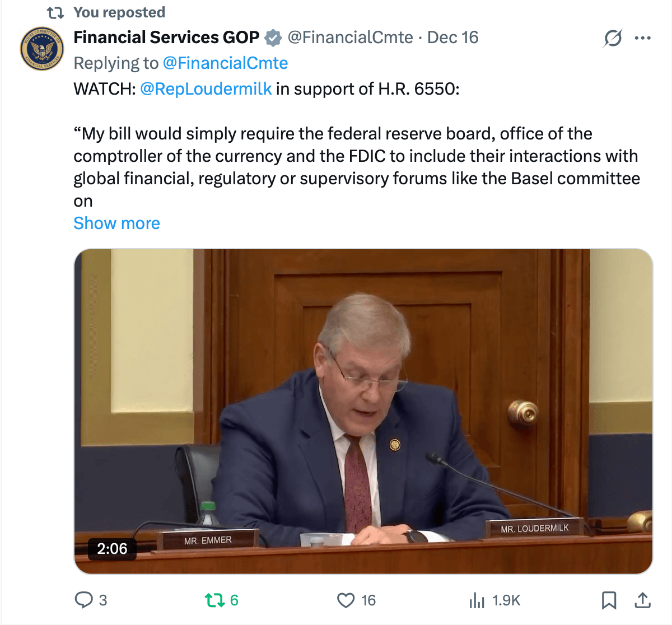Open the three-dot more options menu
Viewport: 672px width, 625px height.
click(642, 38)
